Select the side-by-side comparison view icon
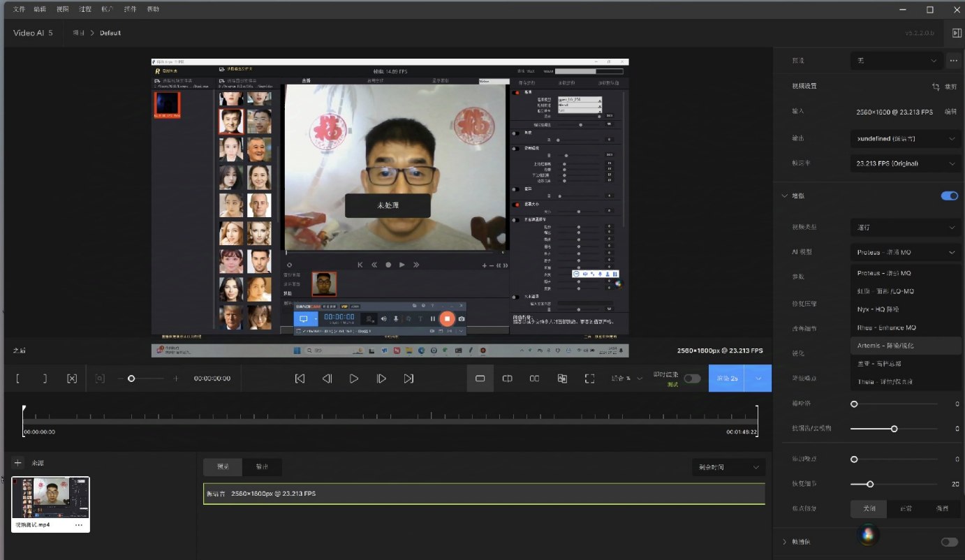 coord(534,378)
